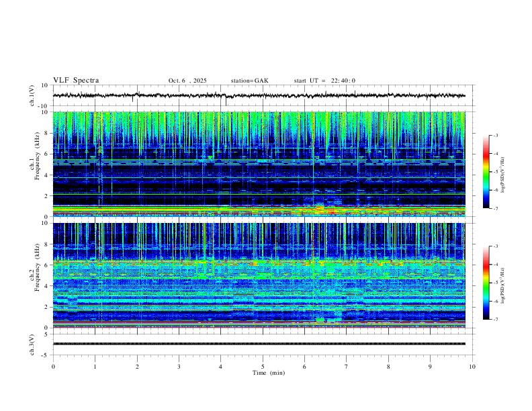Screen dimensions: 532x411
Task: Select the "start UT = 22:40:0" text
Action: pyautogui.click(x=324, y=81)
